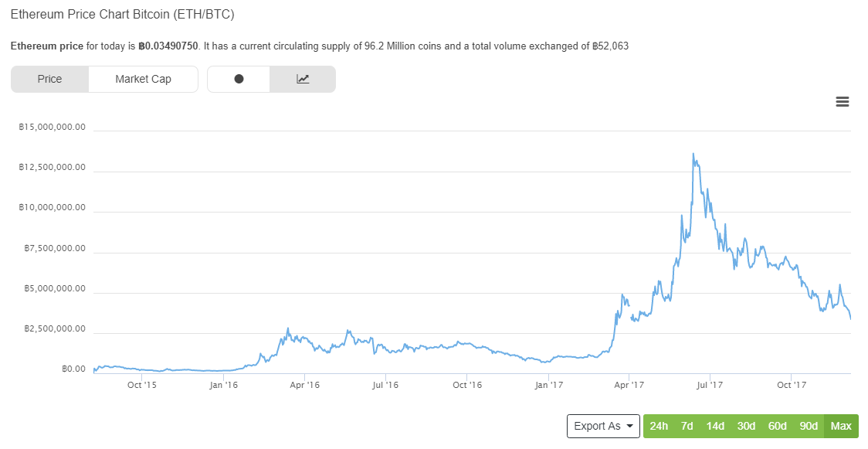Click the Oct '17 axis label
The image size is (868, 449).
pyautogui.click(x=792, y=385)
